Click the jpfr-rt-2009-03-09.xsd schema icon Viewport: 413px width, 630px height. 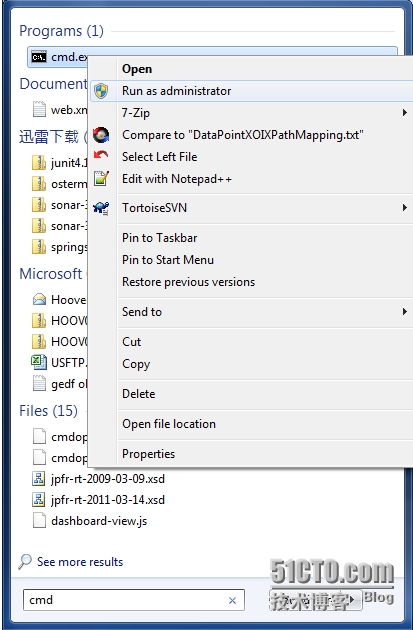39,479
